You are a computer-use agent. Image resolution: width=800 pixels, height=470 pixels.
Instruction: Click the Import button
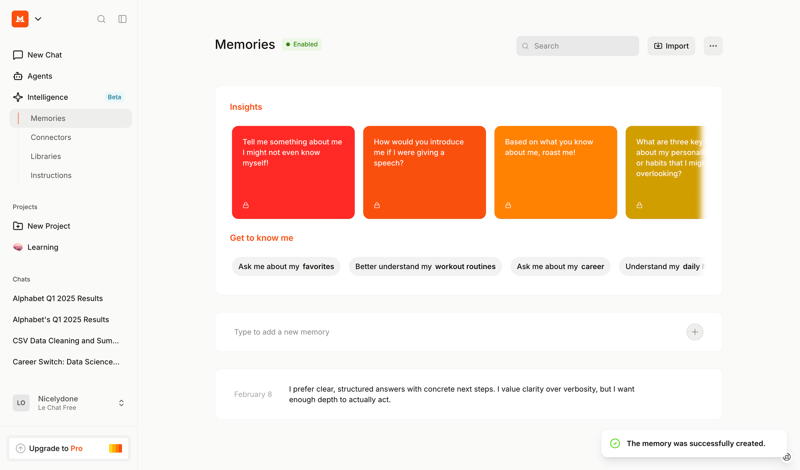click(671, 46)
